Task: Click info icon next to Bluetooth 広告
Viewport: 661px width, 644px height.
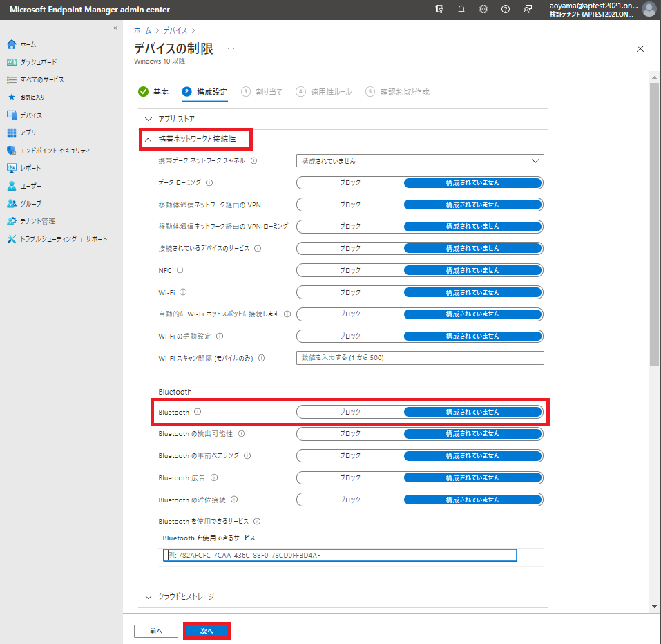Action: point(214,478)
